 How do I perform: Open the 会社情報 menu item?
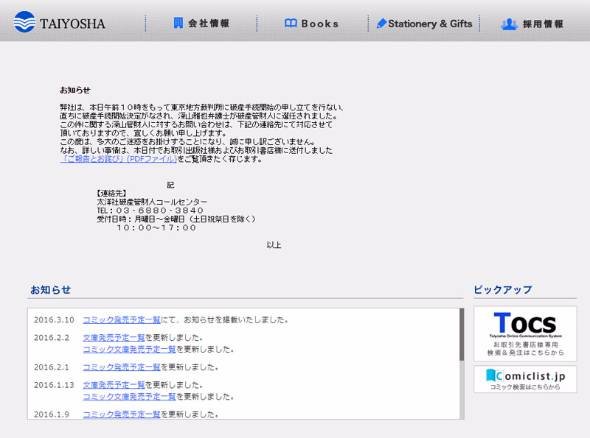(201, 23)
